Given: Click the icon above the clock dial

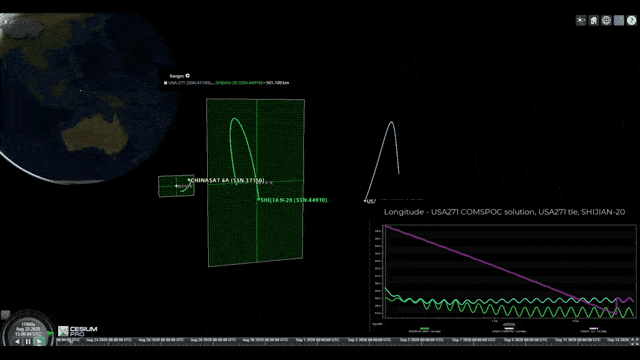Looking at the screenshot, I should [x=5, y=314].
